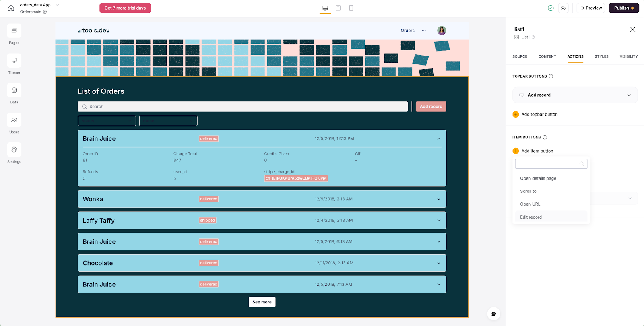644x326 pixels.
Task: Open the invite collaborator icon
Action: pyautogui.click(x=563, y=8)
